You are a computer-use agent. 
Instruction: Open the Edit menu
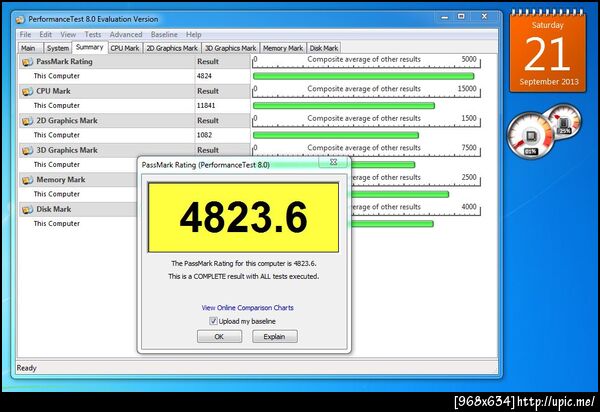[x=46, y=34]
